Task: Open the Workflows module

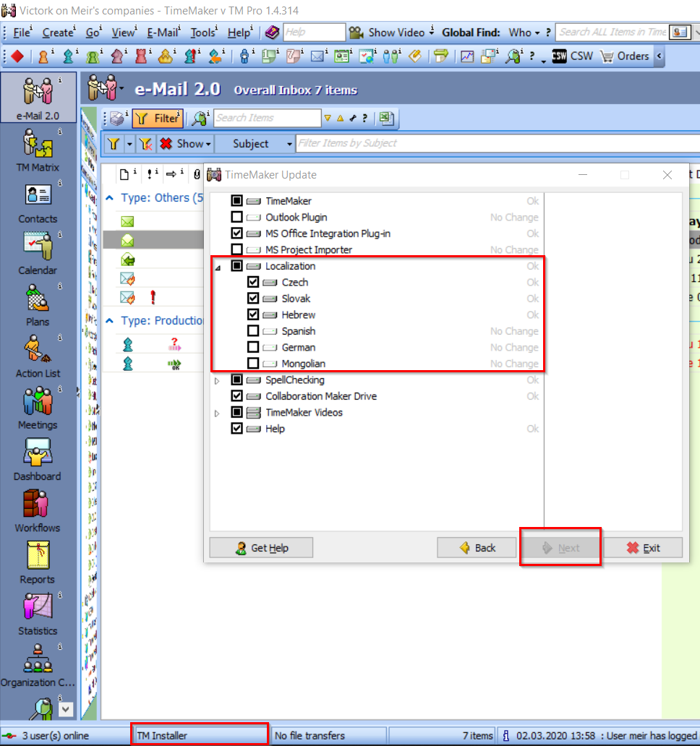Action: point(38,510)
